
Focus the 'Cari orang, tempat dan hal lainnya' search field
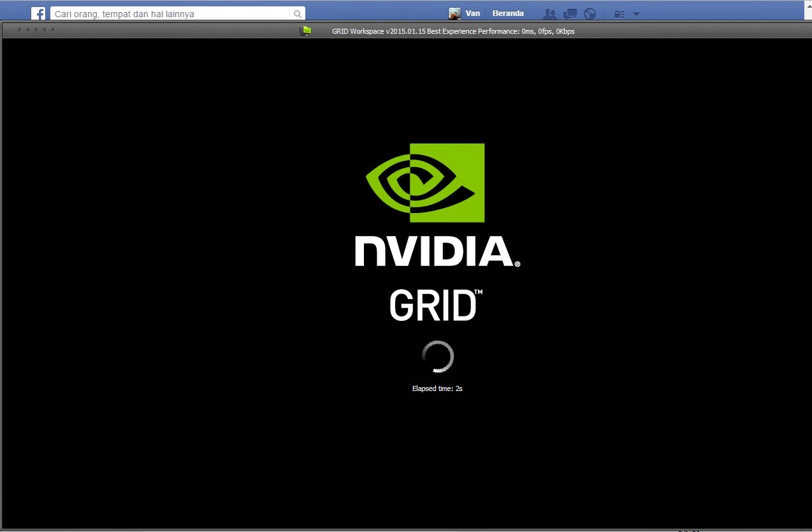(170, 13)
